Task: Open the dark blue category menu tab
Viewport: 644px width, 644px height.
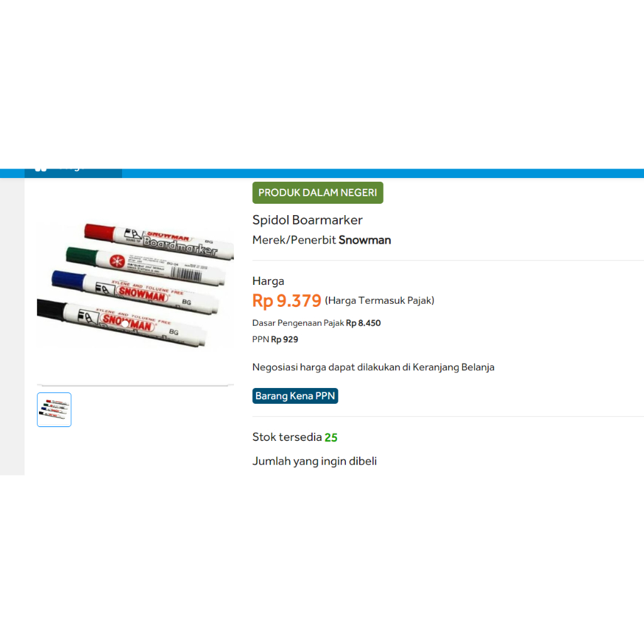Action: (x=73, y=173)
